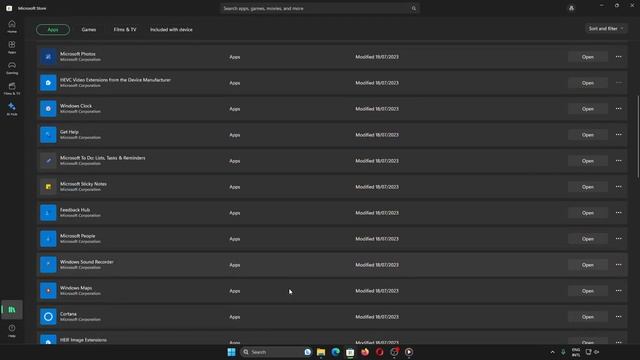Select the Apps filter tab

tap(53, 29)
